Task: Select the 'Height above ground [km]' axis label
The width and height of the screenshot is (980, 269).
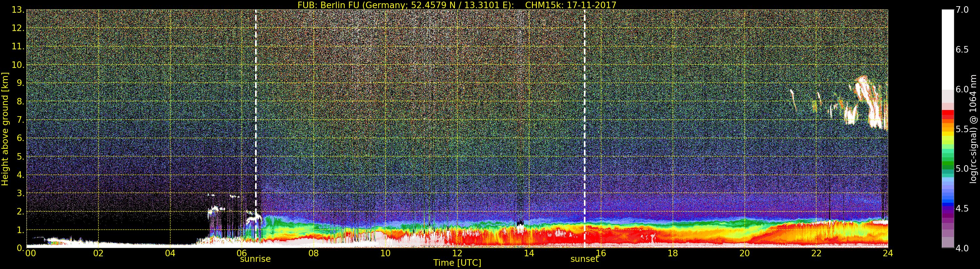Action: [5, 129]
